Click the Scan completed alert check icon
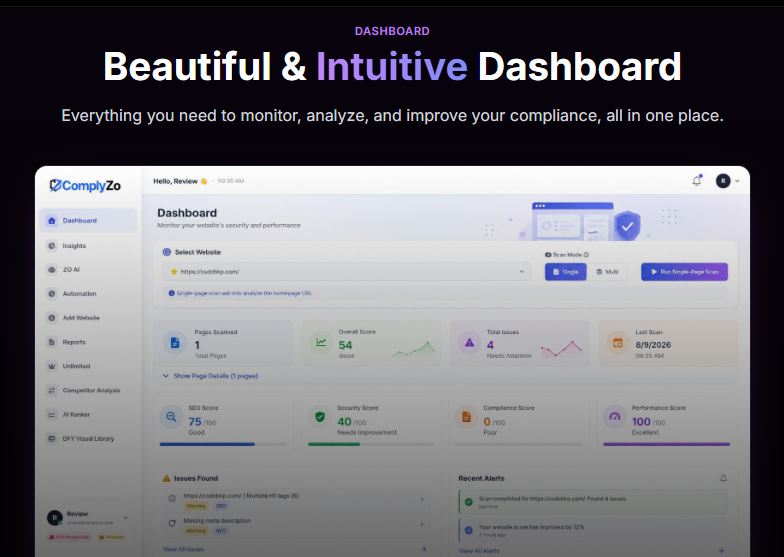The height and width of the screenshot is (557, 784). [468, 502]
